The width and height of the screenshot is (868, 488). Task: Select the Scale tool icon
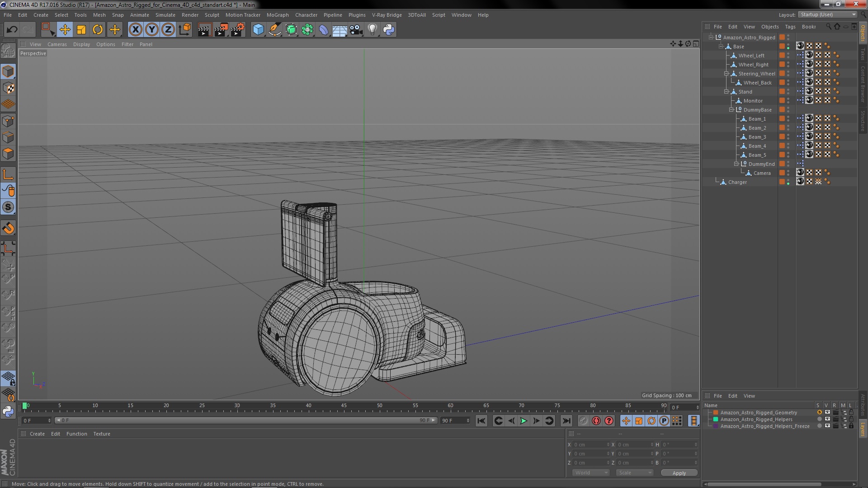coord(81,30)
